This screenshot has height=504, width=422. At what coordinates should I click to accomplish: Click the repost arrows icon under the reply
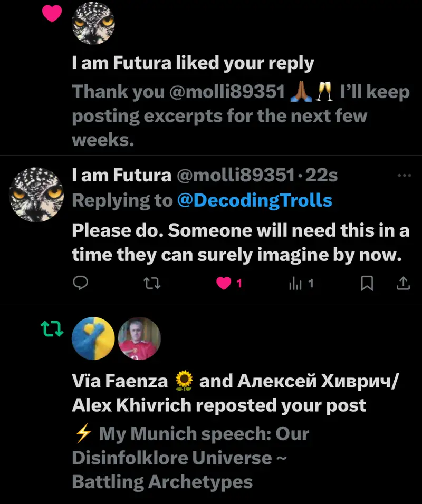(x=152, y=284)
